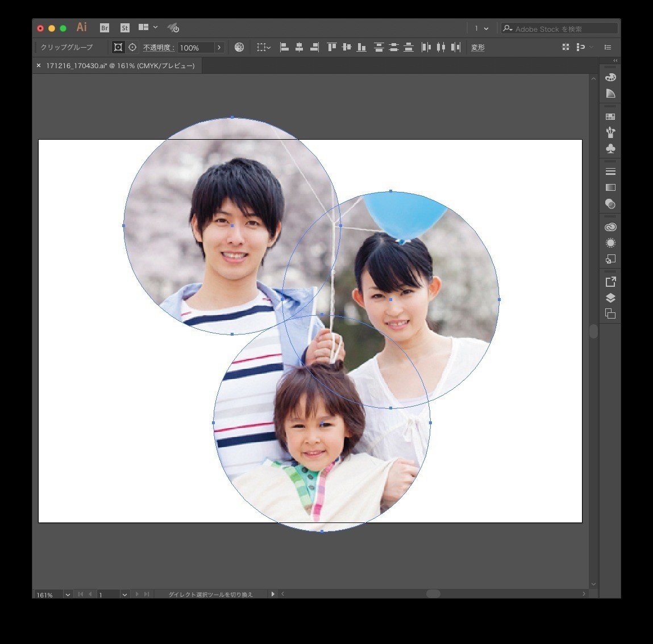Toggle Edit Clipping Path mode
The image size is (653, 644).
[118, 47]
